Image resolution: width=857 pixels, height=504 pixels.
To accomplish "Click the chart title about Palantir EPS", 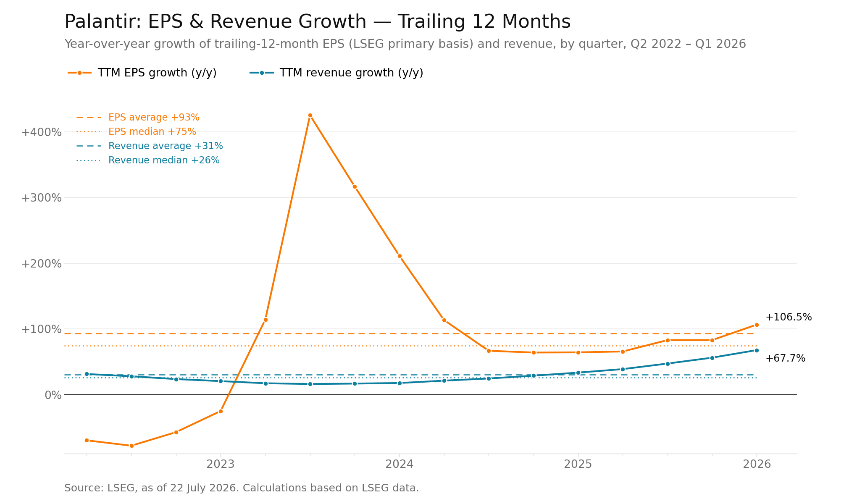I will (317, 21).
